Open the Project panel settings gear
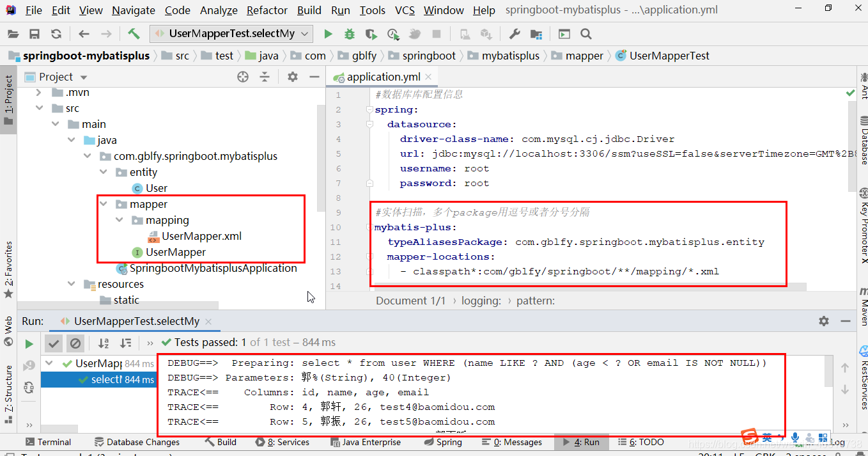Viewport: 868px width, 456px height. click(x=292, y=77)
